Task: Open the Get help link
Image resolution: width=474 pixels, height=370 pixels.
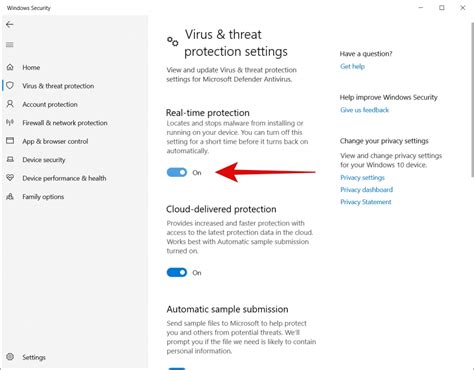Action: coord(352,66)
